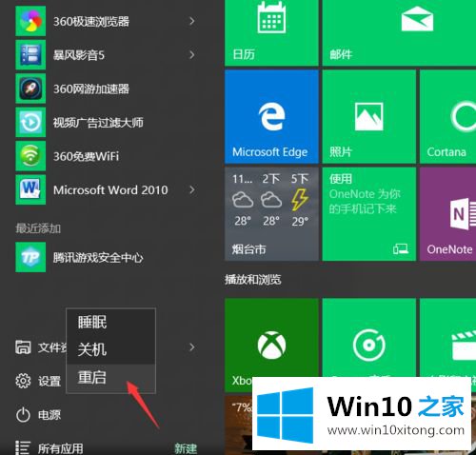This screenshot has width=476, height=455.
Task: Click the 360网游加速器 text
Action: click(x=91, y=89)
